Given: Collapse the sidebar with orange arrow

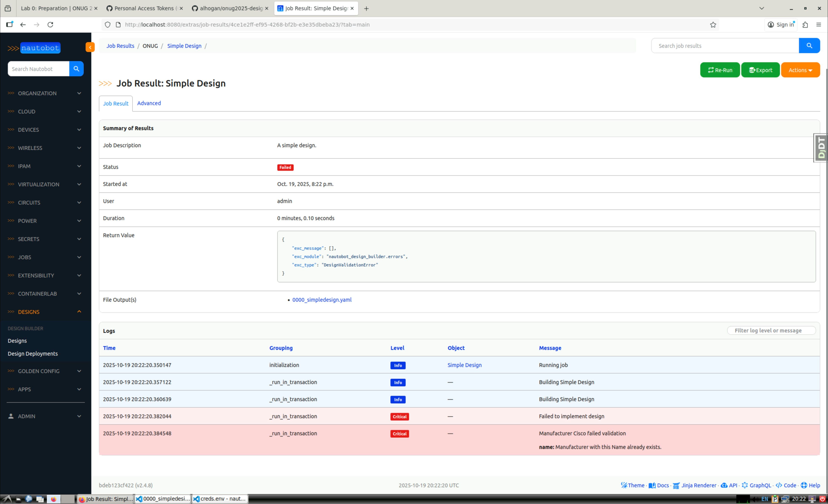Looking at the screenshot, I should coord(90,47).
